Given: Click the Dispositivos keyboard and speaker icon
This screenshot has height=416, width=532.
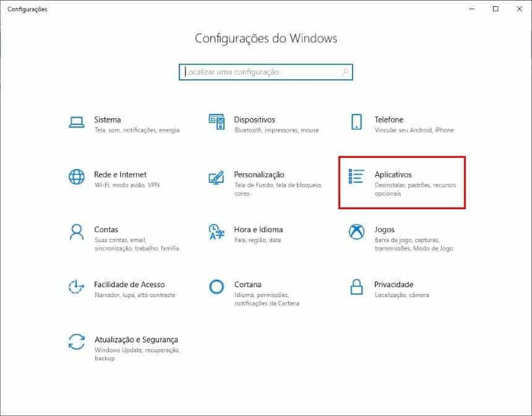Looking at the screenshot, I should coord(217,121).
